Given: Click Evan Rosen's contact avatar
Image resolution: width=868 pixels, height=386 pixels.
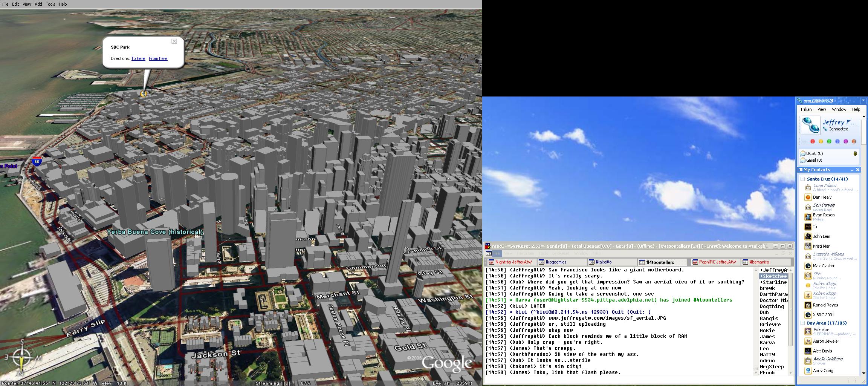Looking at the screenshot, I should (808, 217).
